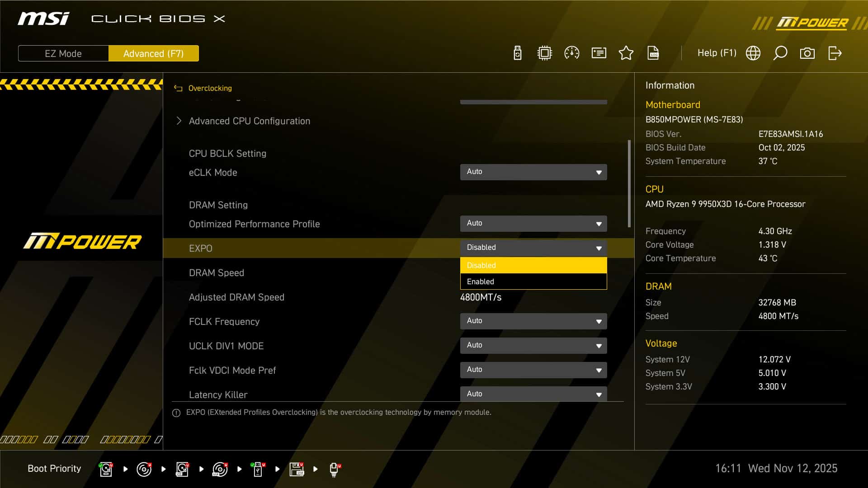Click the Core Temperature 43 °C reading
The height and width of the screenshot is (488, 868).
click(768, 258)
